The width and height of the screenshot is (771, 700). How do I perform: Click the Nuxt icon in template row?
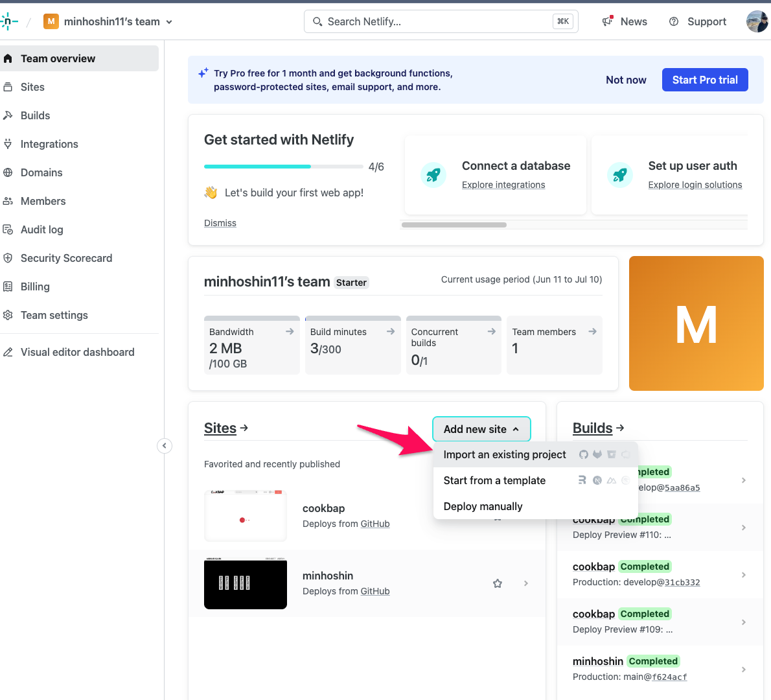point(611,480)
